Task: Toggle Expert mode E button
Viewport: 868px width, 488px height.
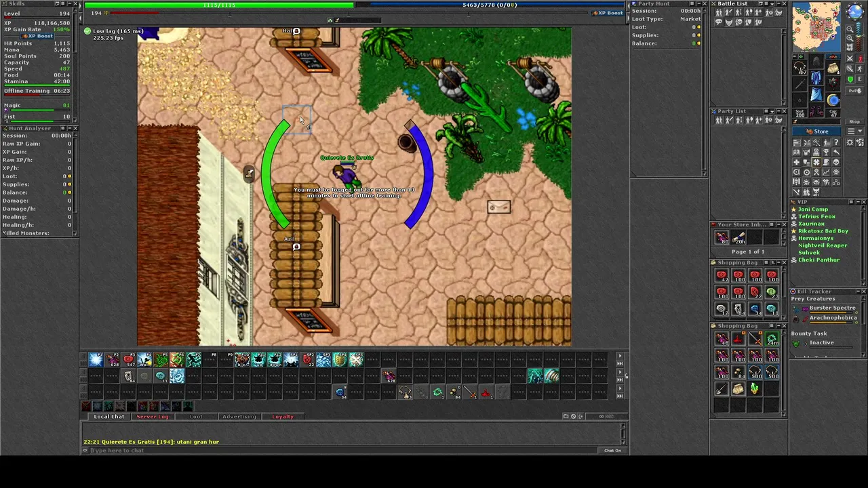Action: click(859, 79)
